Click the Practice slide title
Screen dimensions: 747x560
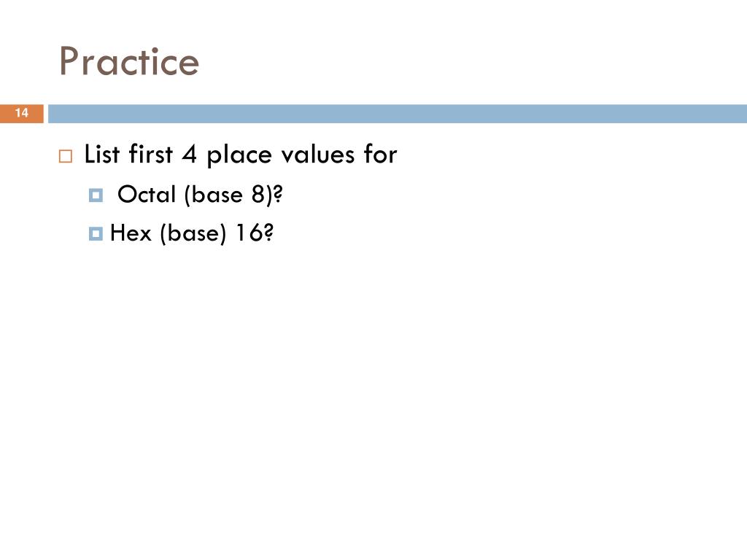(128, 61)
